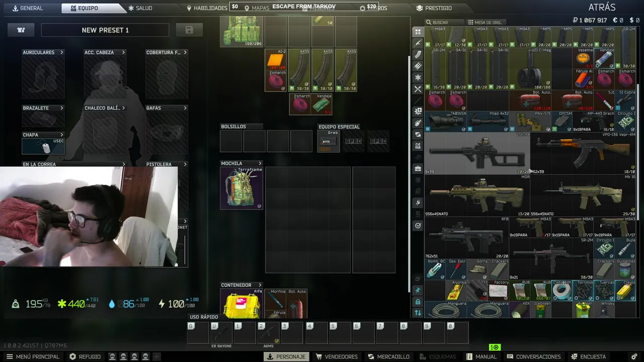Go to REFUGIO hideout

[85, 356]
